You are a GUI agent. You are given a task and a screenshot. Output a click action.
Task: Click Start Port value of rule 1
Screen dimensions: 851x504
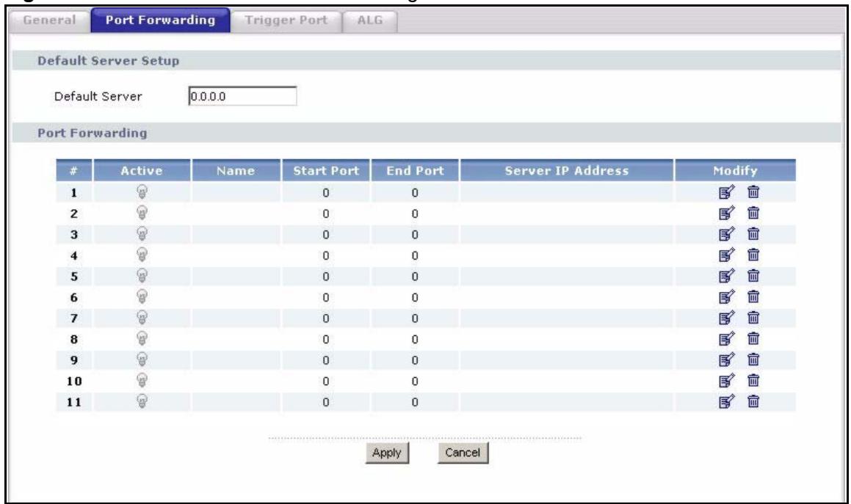[x=325, y=193]
